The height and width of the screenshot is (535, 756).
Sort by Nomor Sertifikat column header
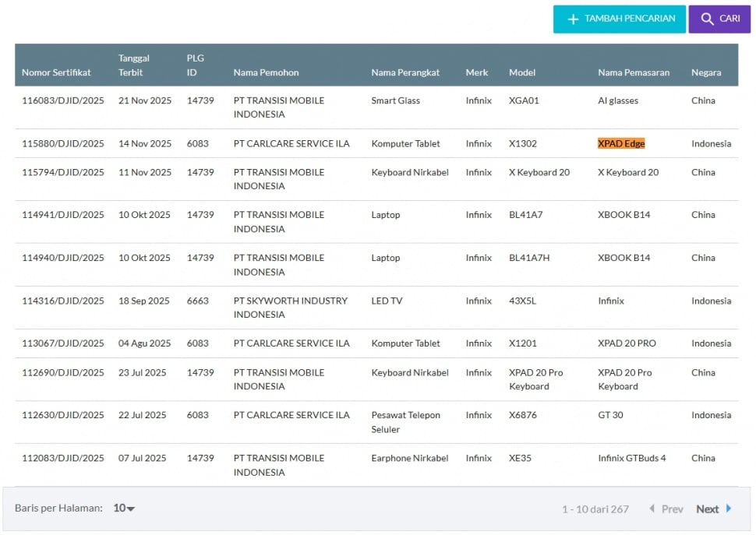coord(56,72)
